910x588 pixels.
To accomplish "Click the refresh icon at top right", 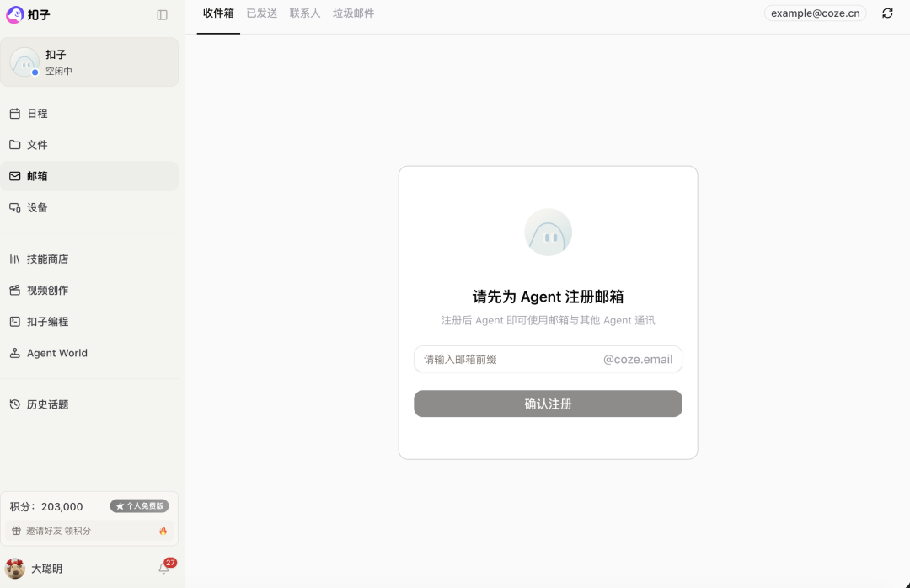I will 887,13.
